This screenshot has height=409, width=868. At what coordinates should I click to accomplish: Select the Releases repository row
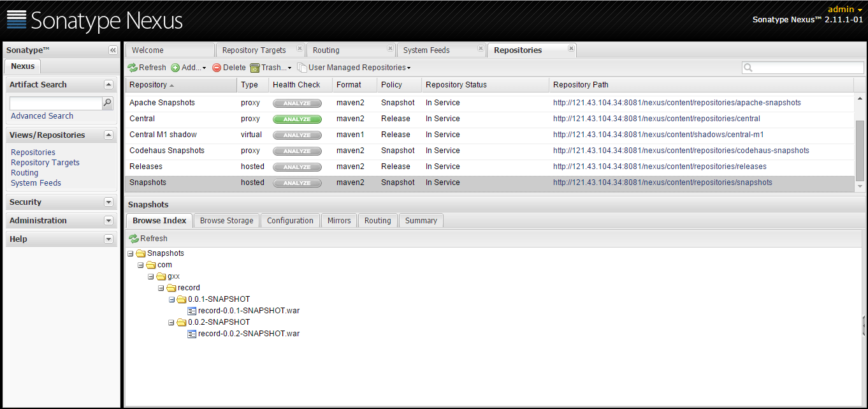pyautogui.click(x=489, y=167)
